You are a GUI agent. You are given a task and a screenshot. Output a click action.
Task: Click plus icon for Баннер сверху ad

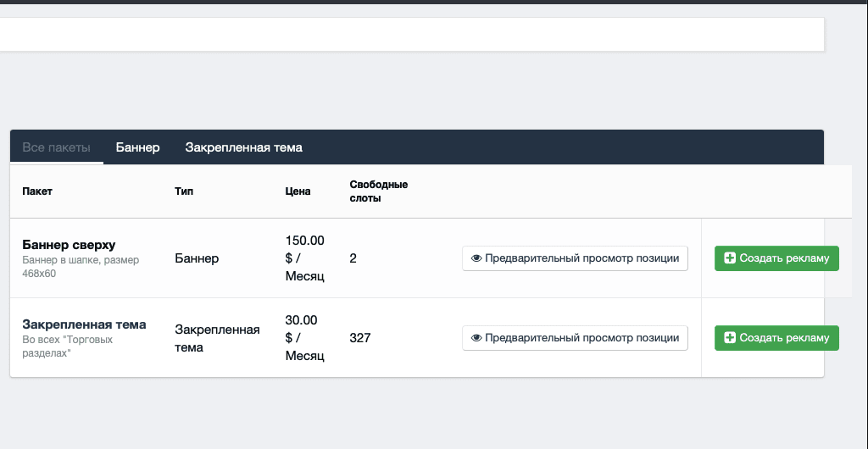click(730, 258)
